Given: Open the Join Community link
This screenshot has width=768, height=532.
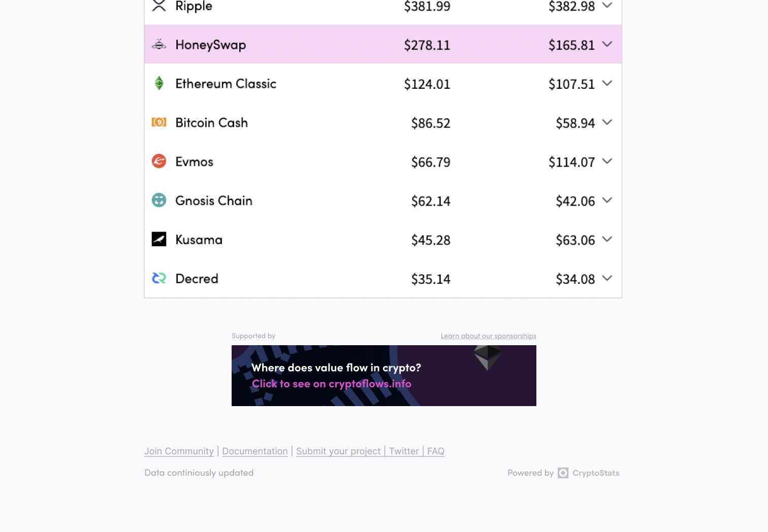Looking at the screenshot, I should [x=179, y=451].
